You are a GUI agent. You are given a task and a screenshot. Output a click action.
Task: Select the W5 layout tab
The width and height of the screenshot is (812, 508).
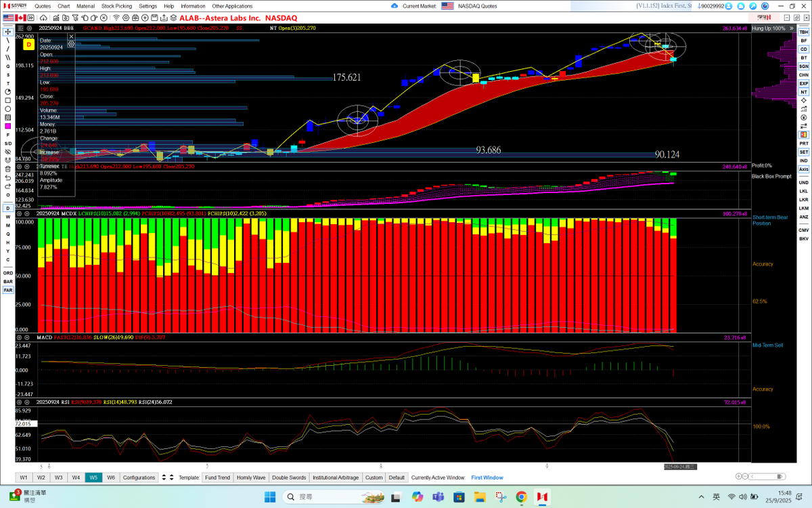click(x=93, y=478)
